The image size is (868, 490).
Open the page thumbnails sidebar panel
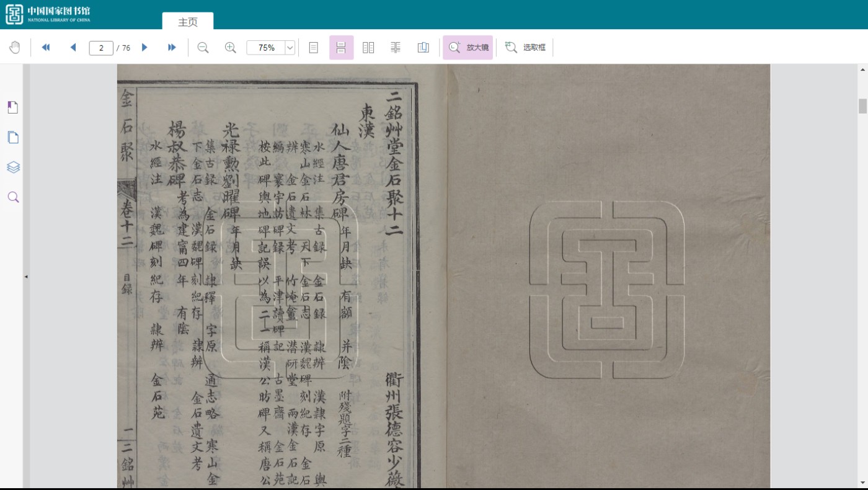click(13, 137)
